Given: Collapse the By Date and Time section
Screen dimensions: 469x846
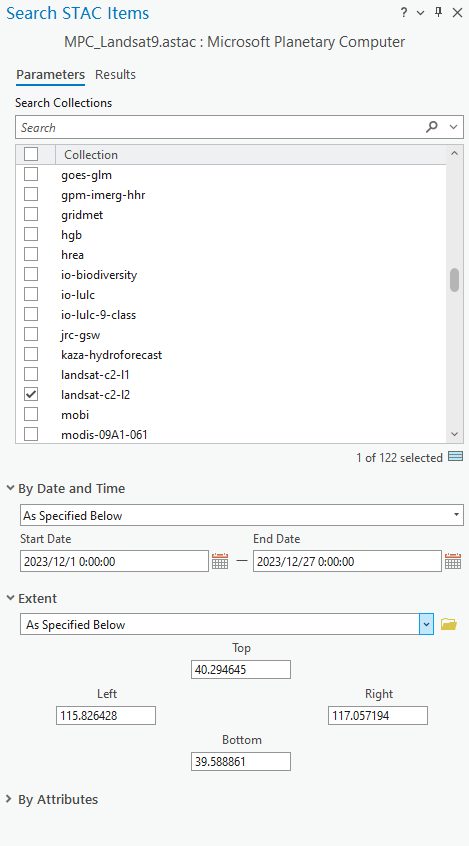Looking at the screenshot, I should pos(10,488).
